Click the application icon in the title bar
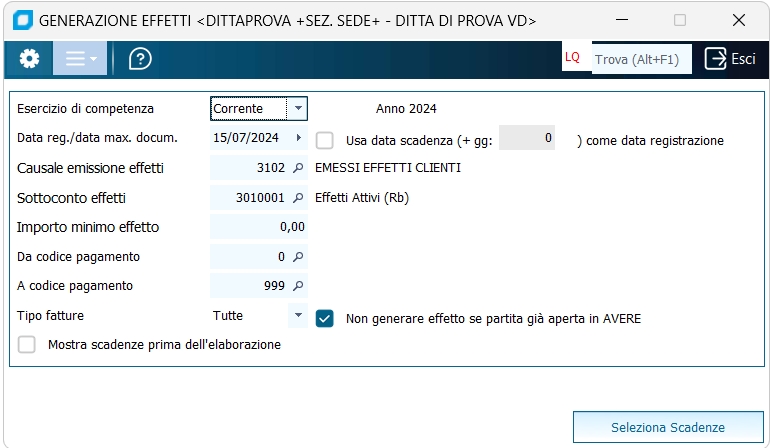The image size is (770, 448). click(x=20, y=20)
